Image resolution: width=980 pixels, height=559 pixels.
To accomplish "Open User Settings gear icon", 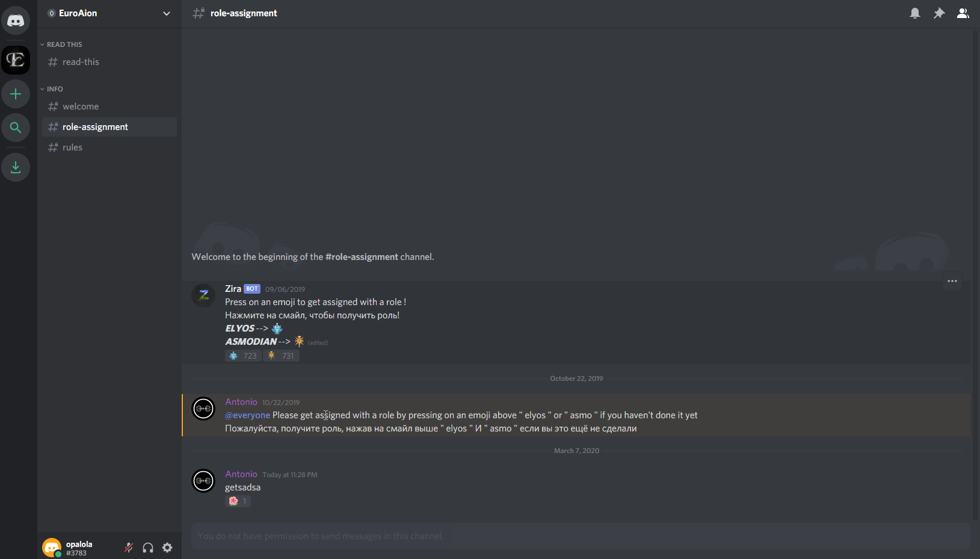I will [x=167, y=548].
